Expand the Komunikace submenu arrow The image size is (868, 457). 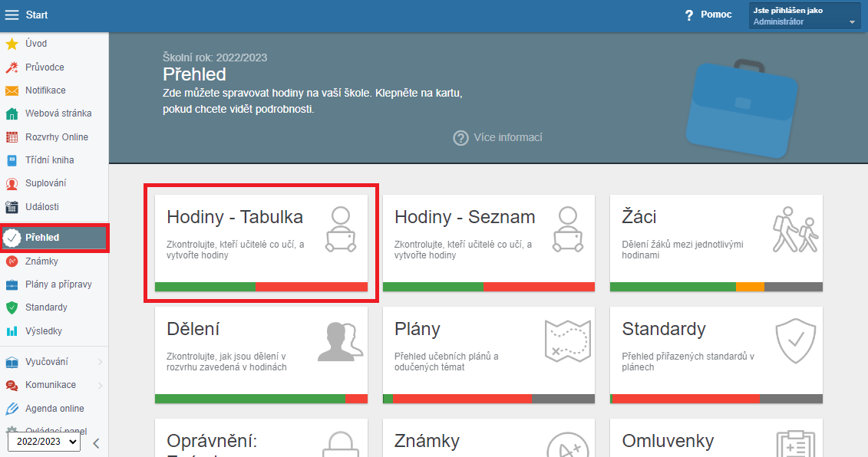pyautogui.click(x=101, y=386)
